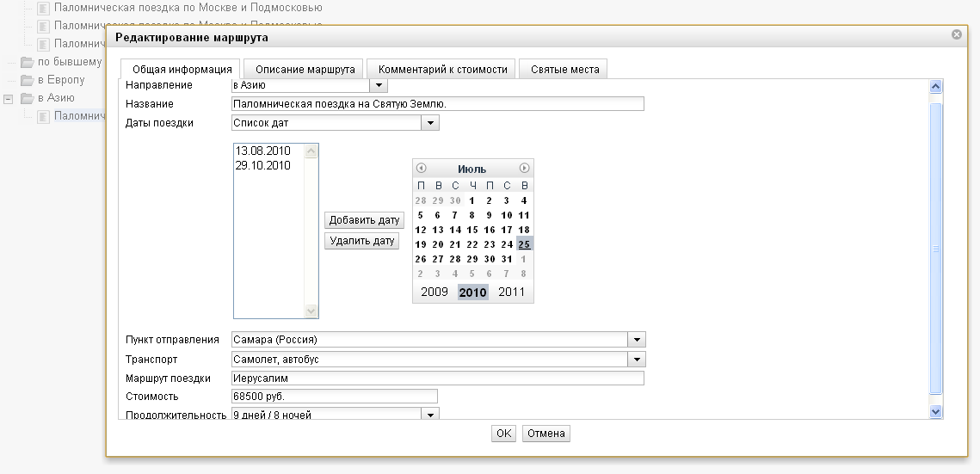Confirm changes with the OK button
Screen dimensions: 980x474
pos(503,434)
